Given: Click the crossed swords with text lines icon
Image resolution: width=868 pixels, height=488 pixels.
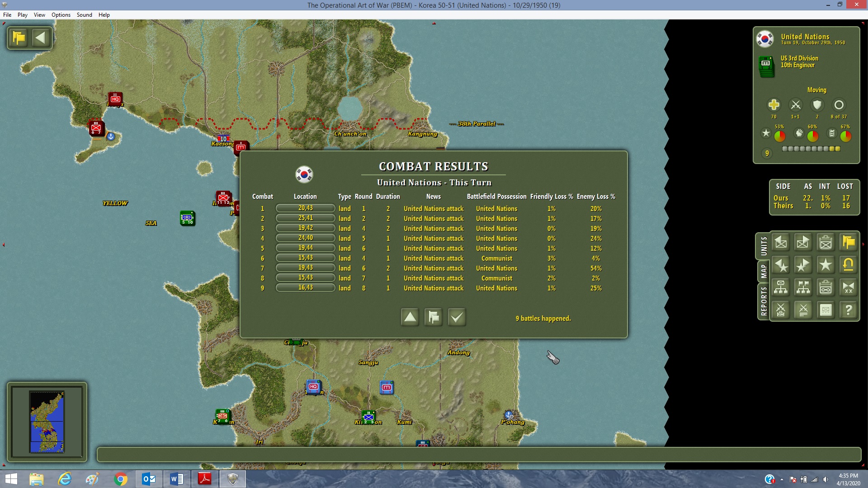Looking at the screenshot, I should tap(803, 310).
